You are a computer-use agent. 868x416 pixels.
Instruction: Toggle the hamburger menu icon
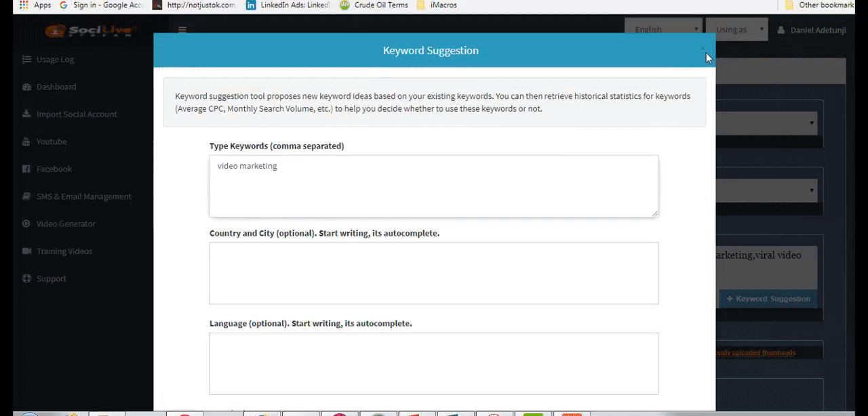pyautogui.click(x=182, y=30)
